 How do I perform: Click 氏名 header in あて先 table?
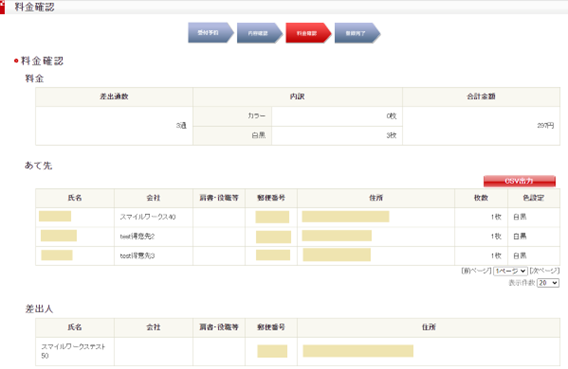click(75, 198)
